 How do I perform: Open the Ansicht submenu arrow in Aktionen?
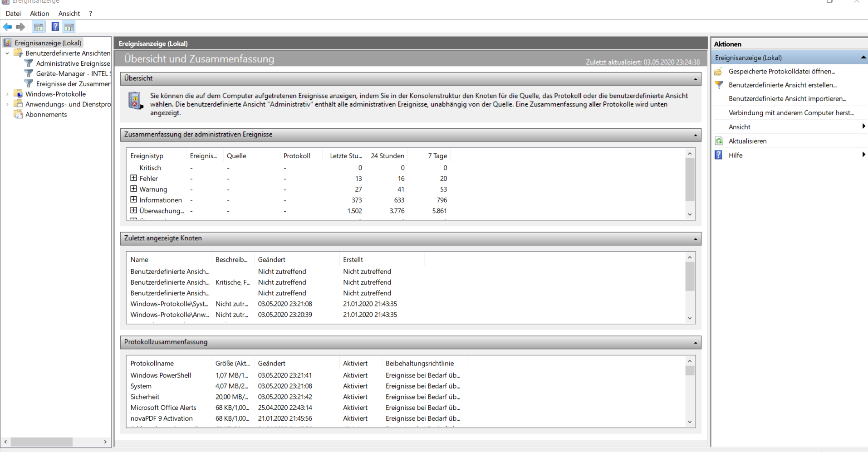coord(863,126)
